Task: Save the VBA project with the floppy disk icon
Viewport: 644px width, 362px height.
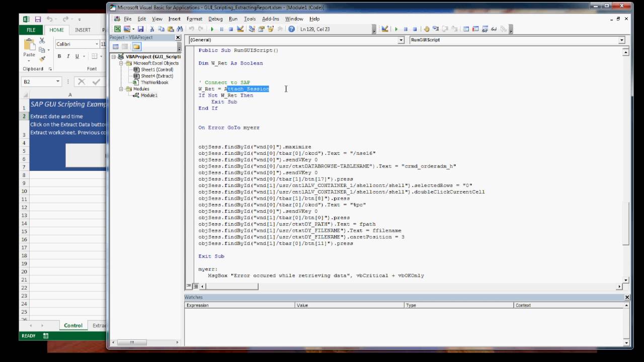Action: tap(141, 29)
